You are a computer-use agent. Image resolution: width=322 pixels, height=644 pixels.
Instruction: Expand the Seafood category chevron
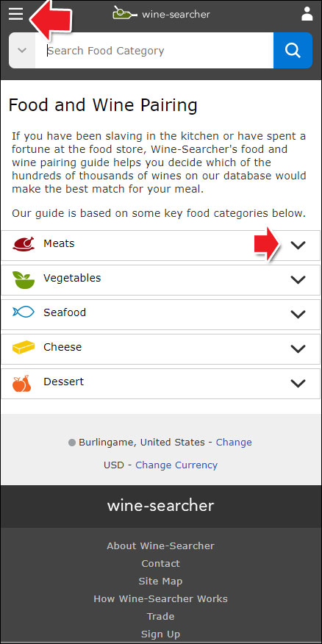(x=298, y=314)
